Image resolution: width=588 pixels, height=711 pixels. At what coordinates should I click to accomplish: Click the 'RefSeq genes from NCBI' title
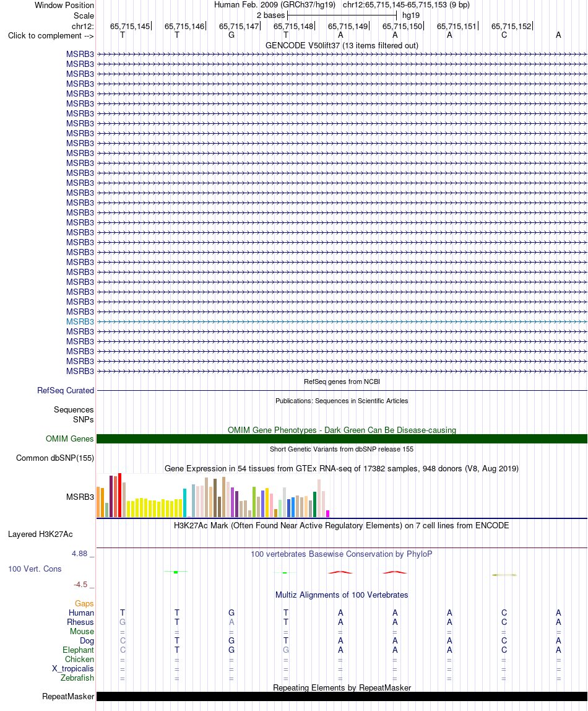342,382
